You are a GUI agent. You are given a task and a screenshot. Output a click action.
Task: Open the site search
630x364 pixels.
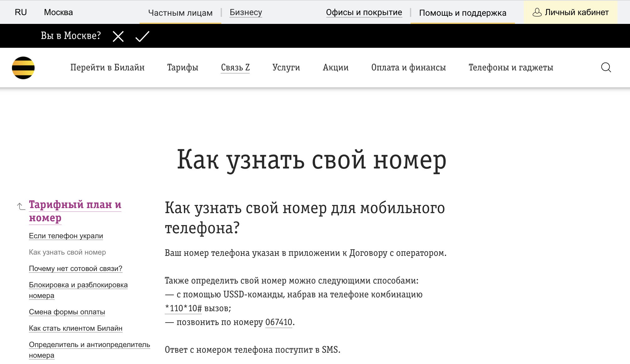click(606, 68)
